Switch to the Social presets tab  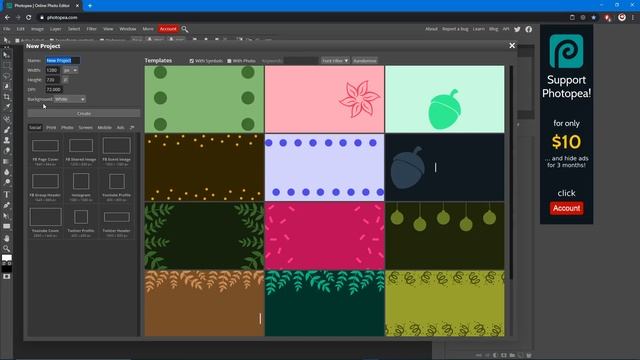pos(35,128)
